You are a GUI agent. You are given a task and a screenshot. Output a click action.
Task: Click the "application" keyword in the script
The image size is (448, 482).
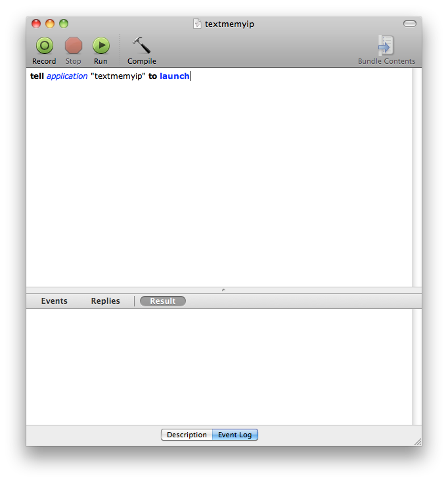[67, 76]
